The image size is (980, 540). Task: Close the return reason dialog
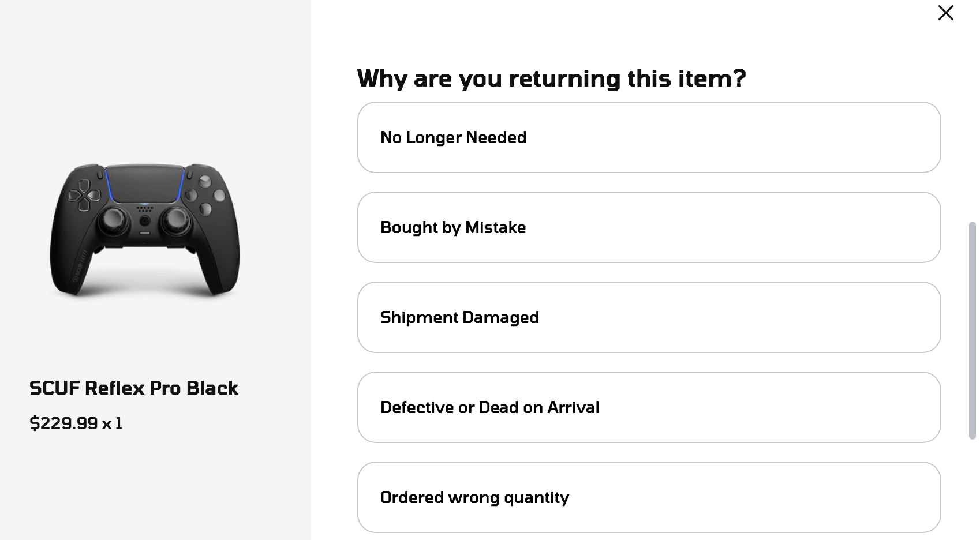point(945,13)
